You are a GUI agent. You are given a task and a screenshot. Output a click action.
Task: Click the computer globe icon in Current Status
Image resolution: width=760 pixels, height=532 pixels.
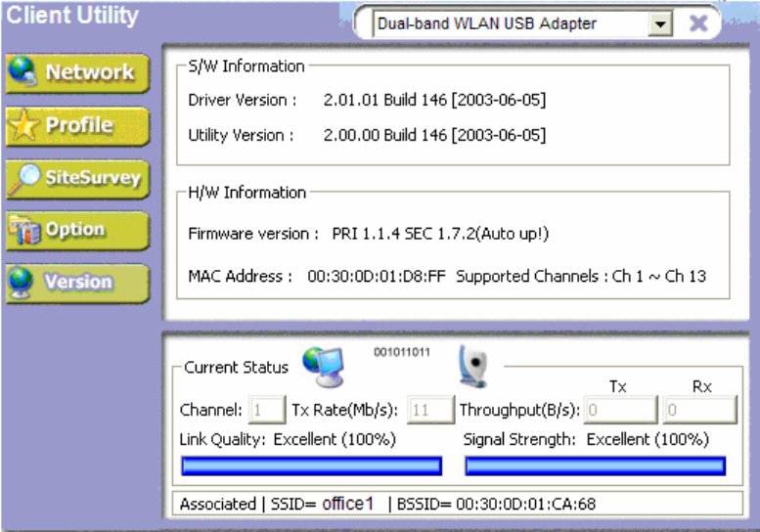click(324, 367)
